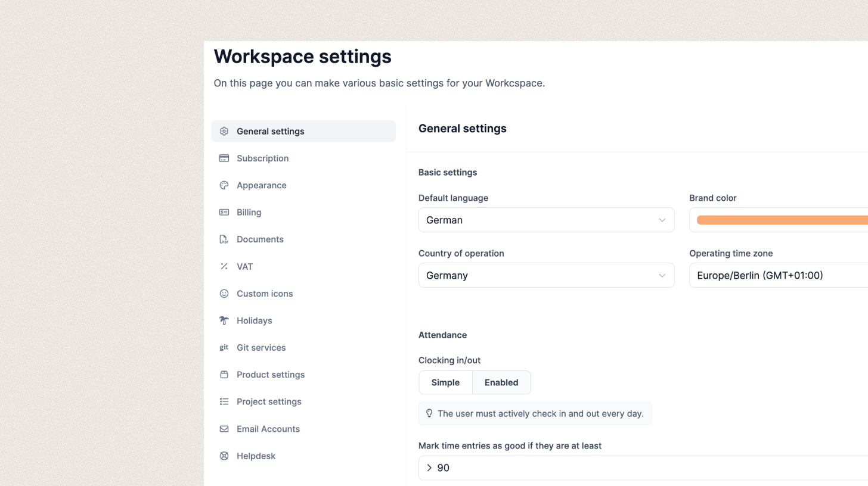Click the VAT percent icon
Image resolution: width=868 pixels, height=486 pixels.
pos(224,266)
